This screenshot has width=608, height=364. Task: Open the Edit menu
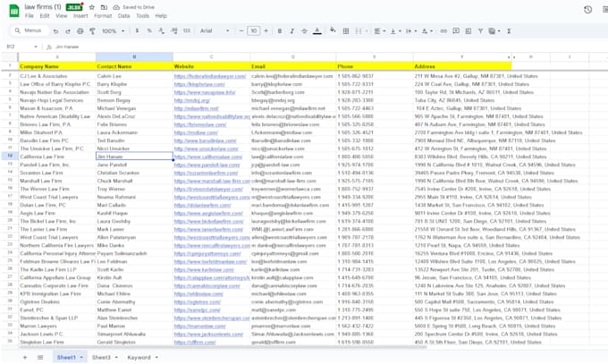click(x=45, y=16)
